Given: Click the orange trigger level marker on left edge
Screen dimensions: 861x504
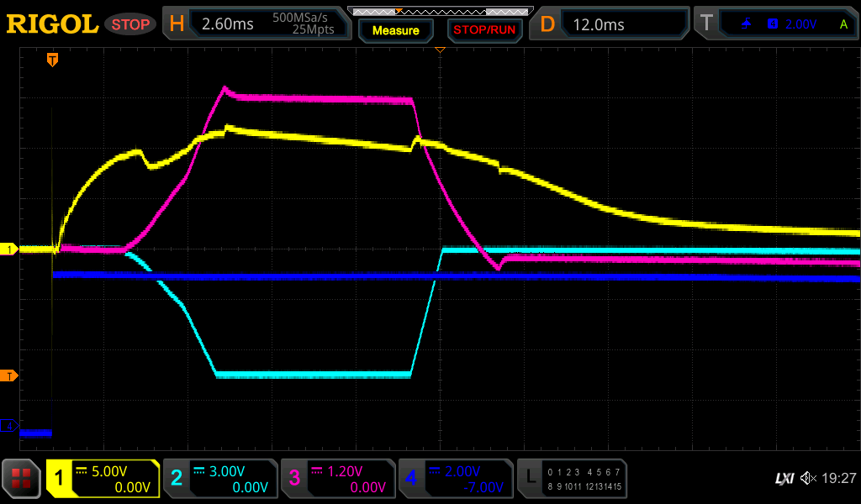Looking at the screenshot, I should coord(9,375).
